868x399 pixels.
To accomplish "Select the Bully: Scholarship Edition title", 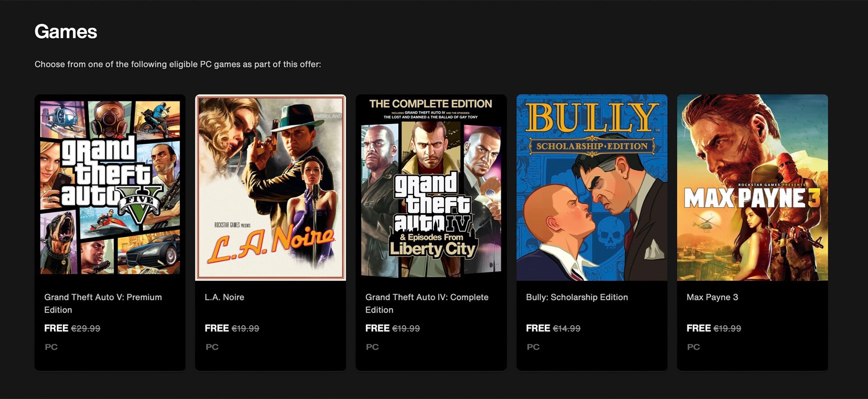I will tap(576, 297).
